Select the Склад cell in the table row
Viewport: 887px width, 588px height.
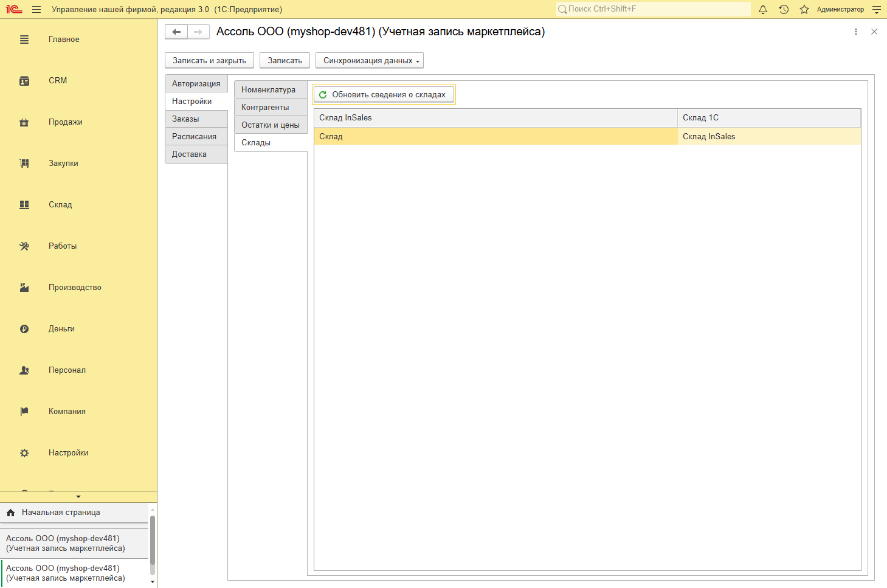pyautogui.click(x=495, y=137)
